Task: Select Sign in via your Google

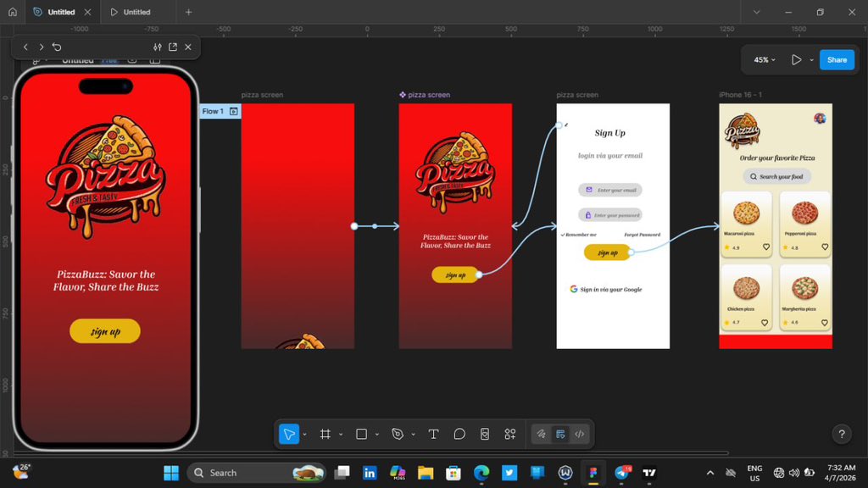Action: tap(606, 289)
